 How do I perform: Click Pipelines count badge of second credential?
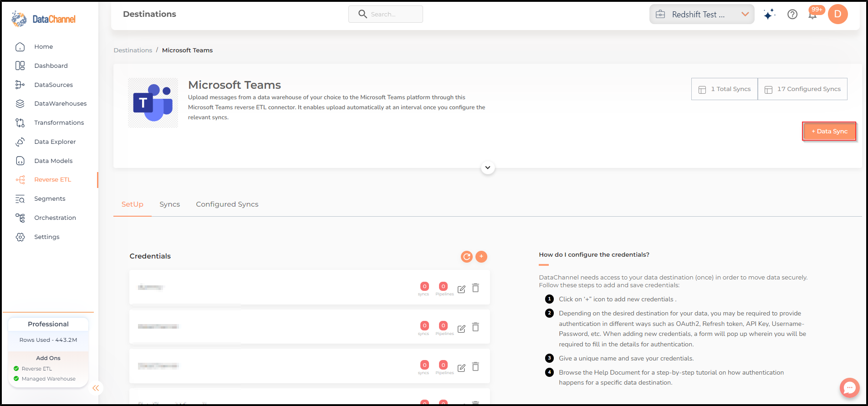[443, 325]
